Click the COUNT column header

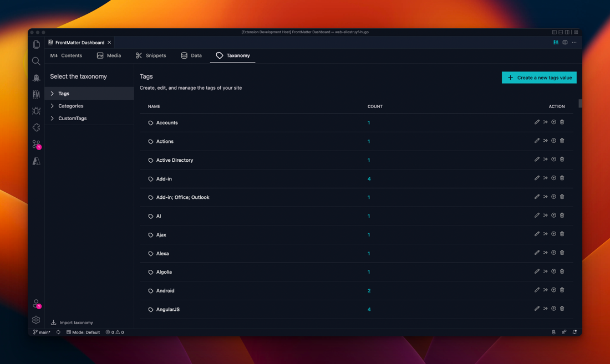coord(375,106)
